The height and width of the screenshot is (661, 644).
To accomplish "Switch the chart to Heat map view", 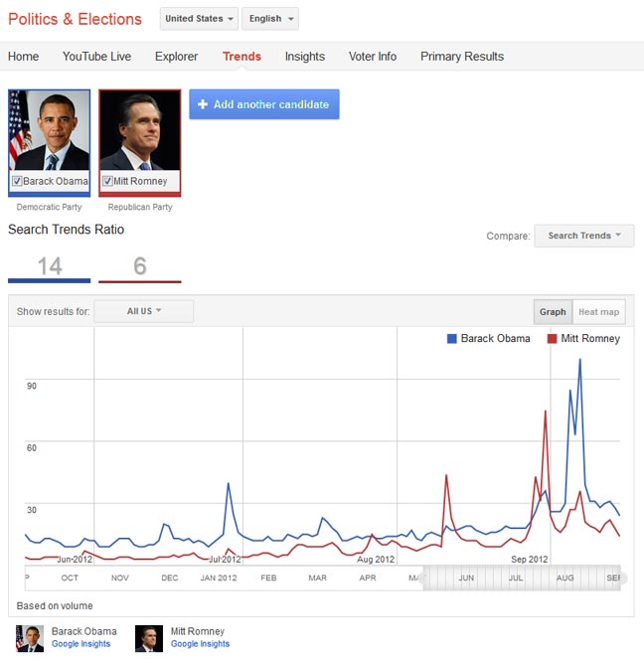I will [x=598, y=312].
